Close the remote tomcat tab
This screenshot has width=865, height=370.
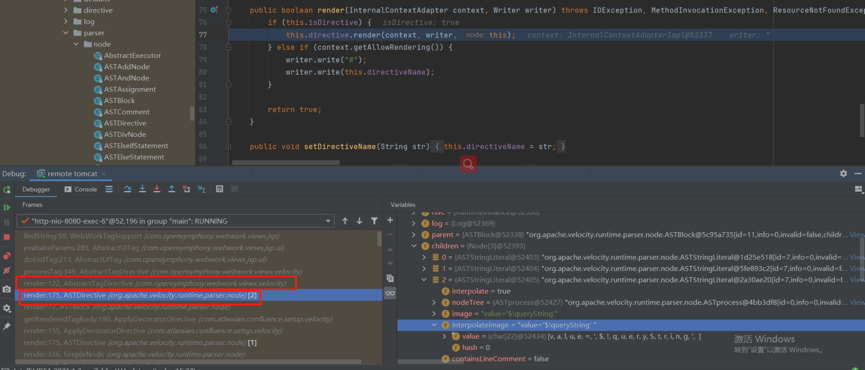tap(104, 174)
